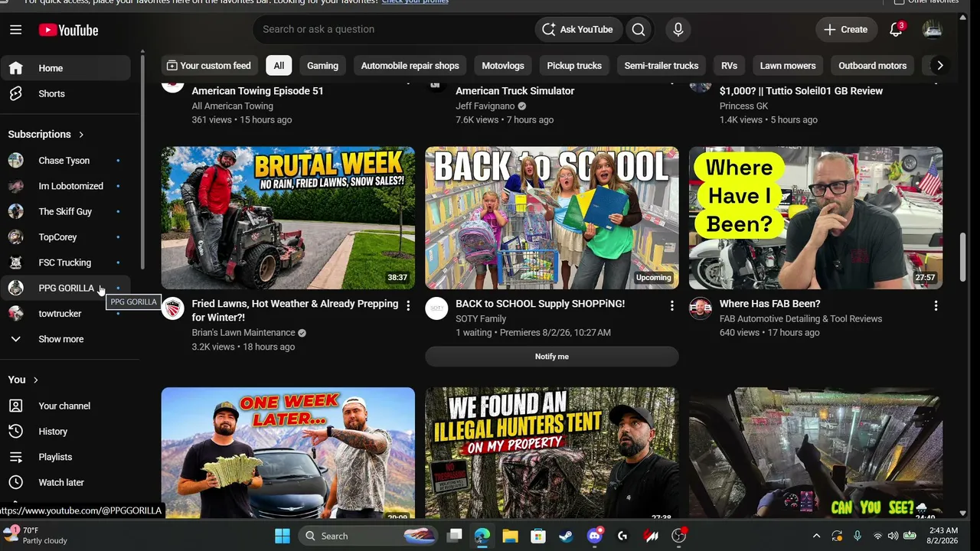Open Your custom feed chip
This screenshot has width=980, height=551.
pos(209,66)
